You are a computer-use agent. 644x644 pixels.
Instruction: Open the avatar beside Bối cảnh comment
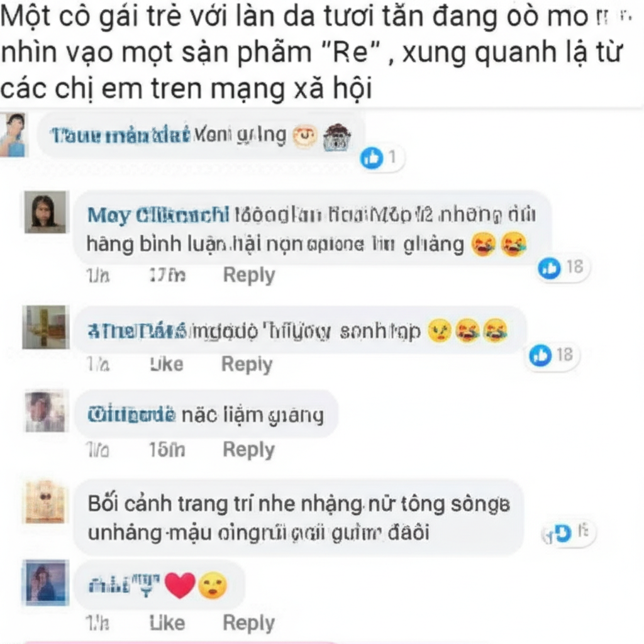pyautogui.click(x=45, y=502)
